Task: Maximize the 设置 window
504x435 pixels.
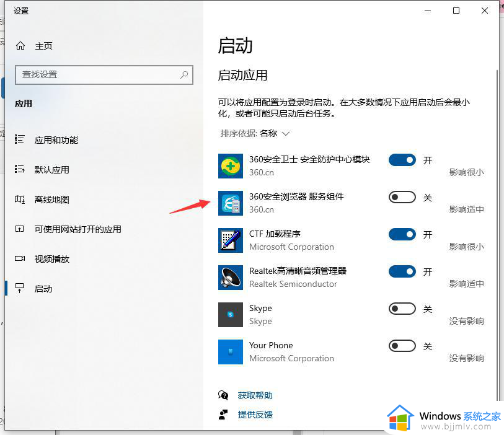Action: point(456,11)
